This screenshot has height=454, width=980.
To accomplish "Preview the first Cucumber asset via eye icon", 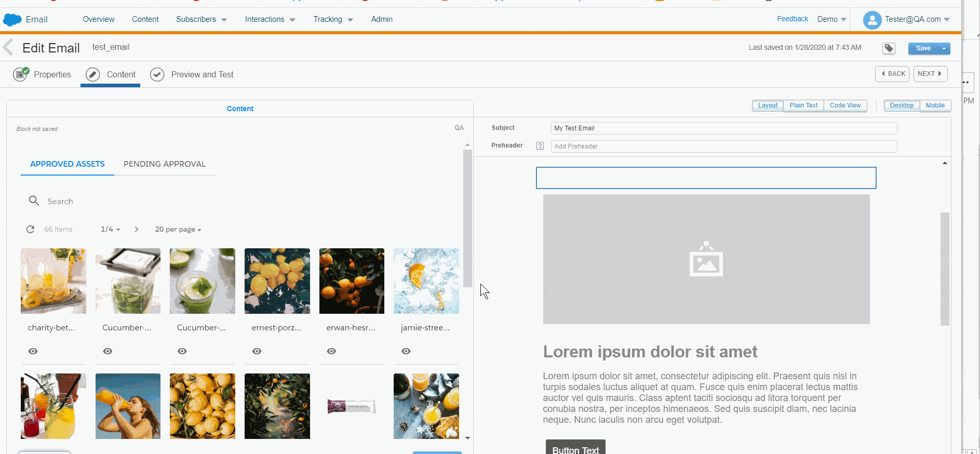I will (x=108, y=351).
